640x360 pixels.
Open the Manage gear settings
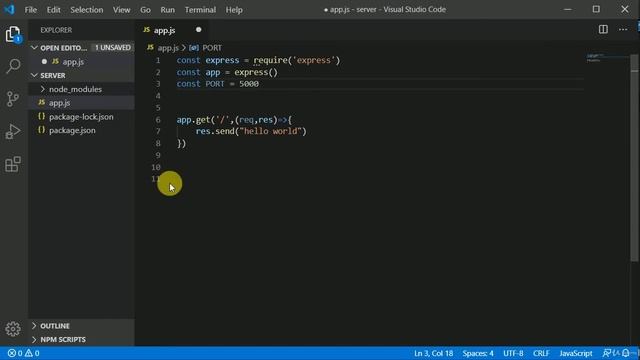point(13,329)
